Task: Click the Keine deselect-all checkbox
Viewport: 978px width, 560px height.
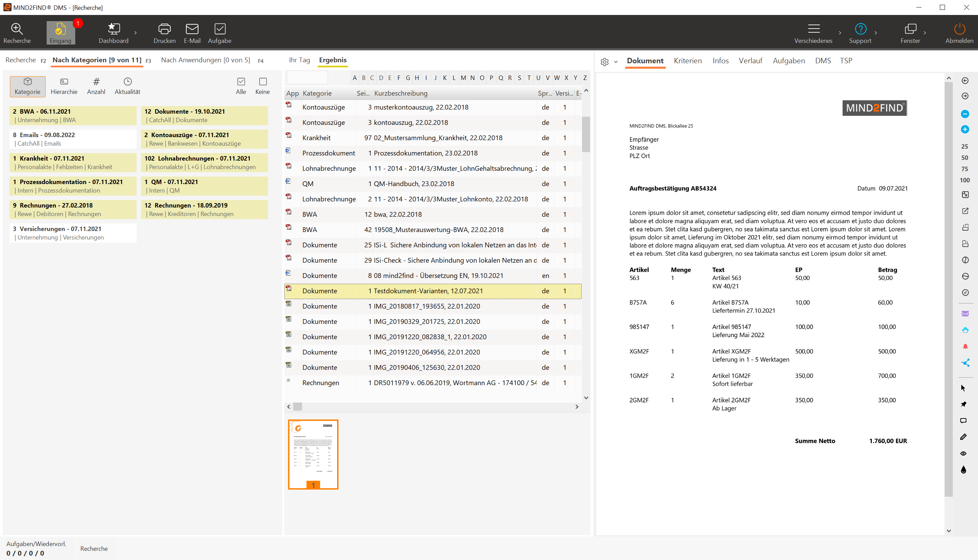Action: [x=263, y=82]
